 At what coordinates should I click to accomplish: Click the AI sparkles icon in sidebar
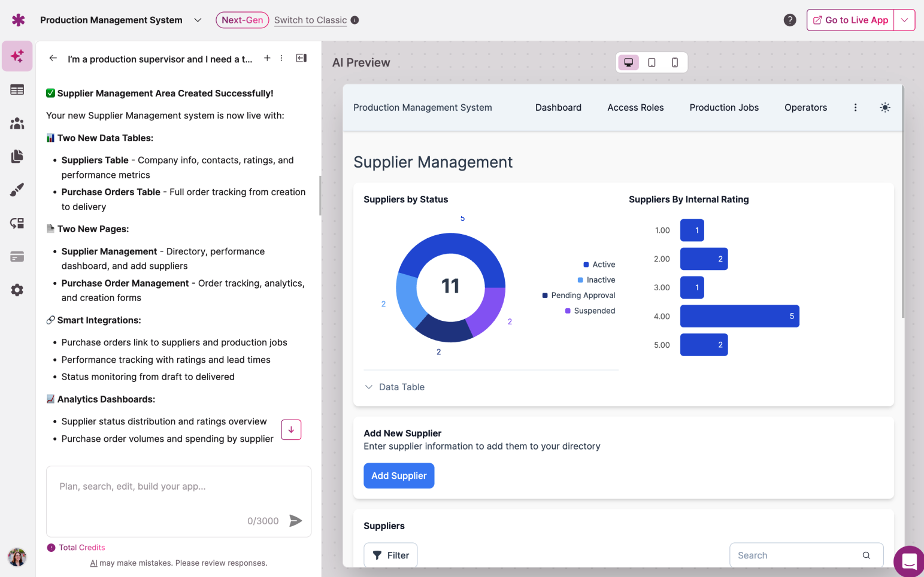tap(17, 56)
